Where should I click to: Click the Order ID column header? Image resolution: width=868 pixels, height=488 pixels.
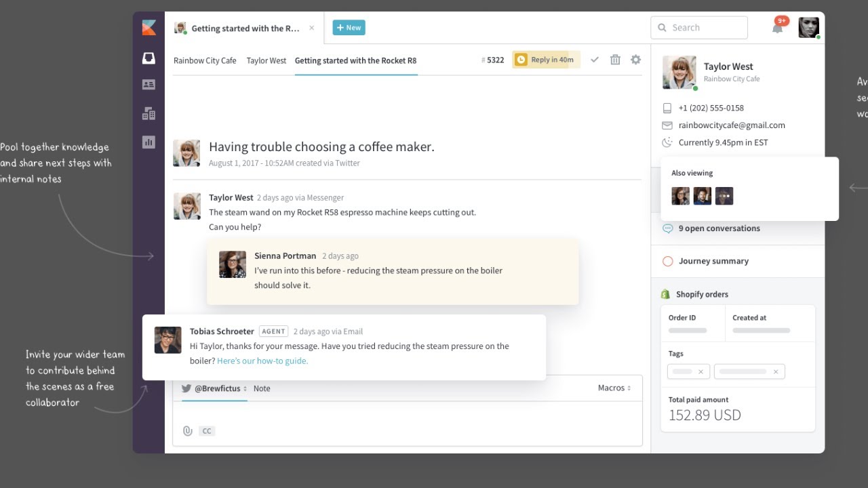click(682, 318)
